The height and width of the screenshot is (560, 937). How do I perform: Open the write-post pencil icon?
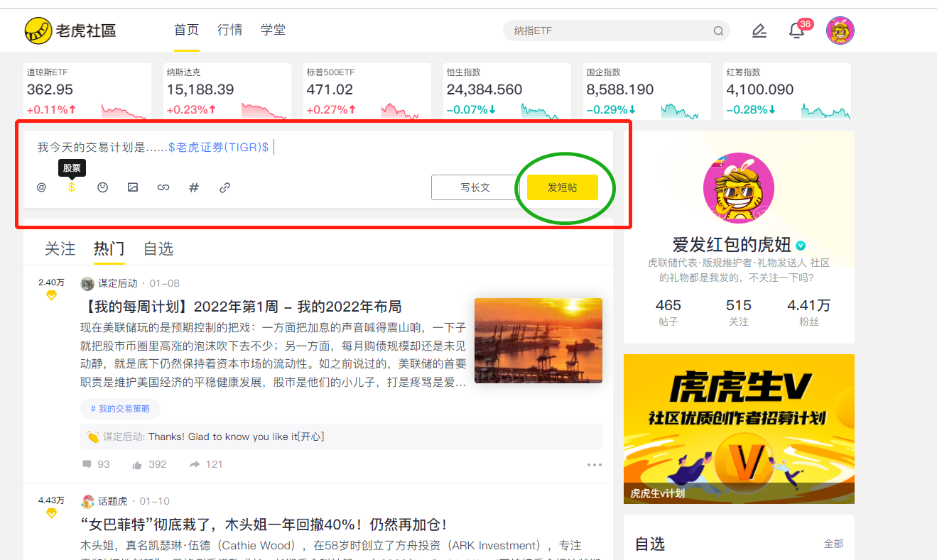coord(759,31)
